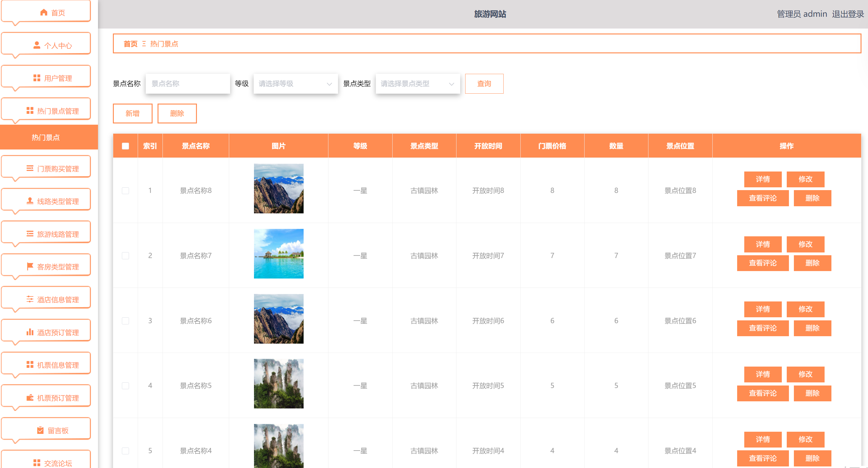The height and width of the screenshot is (468, 868).
Task: Click the mountain thumbnail of 景点名称8
Action: 278,188
